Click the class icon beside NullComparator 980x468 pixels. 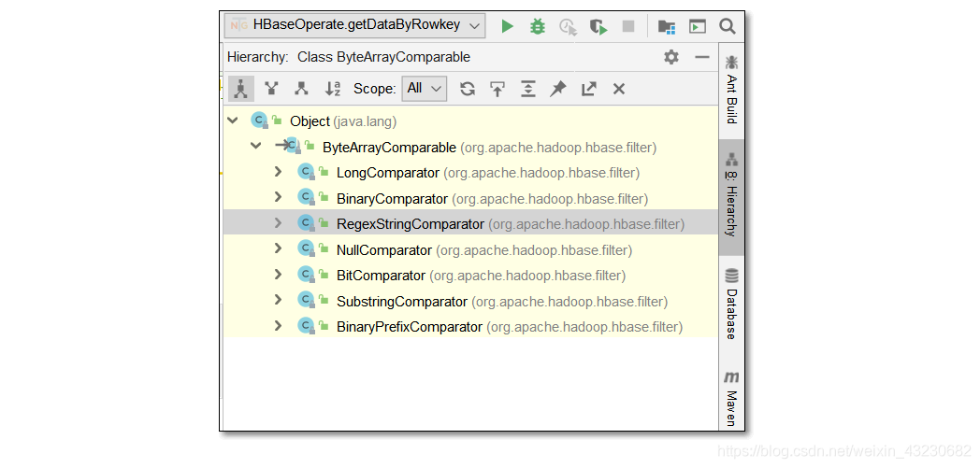pyautogui.click(x=306, y=249)
